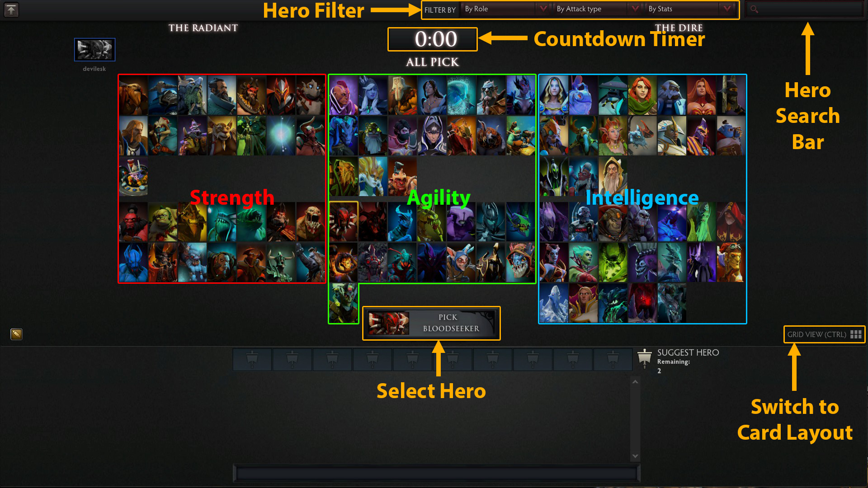The height and width of the screenshot is (488, 868).
Task: Select Anti-Mage, first Agility hero portrait
Action: (x=344, y=95)
